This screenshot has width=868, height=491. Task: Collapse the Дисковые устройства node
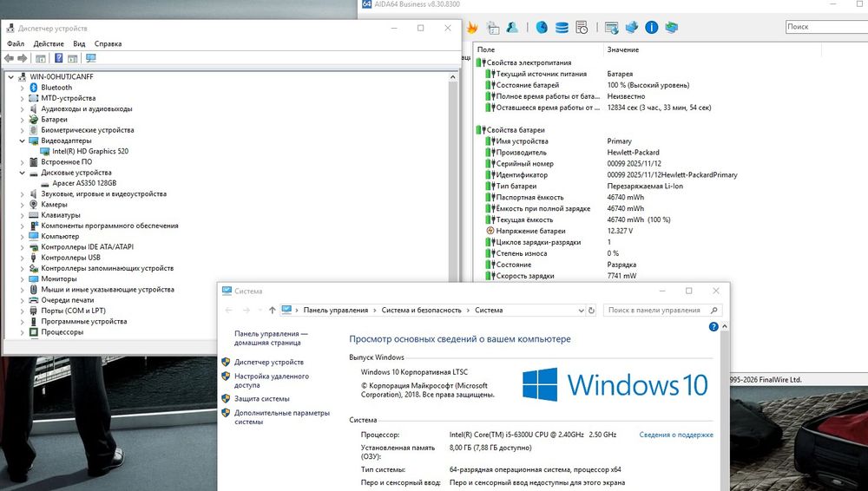(23, 173)
